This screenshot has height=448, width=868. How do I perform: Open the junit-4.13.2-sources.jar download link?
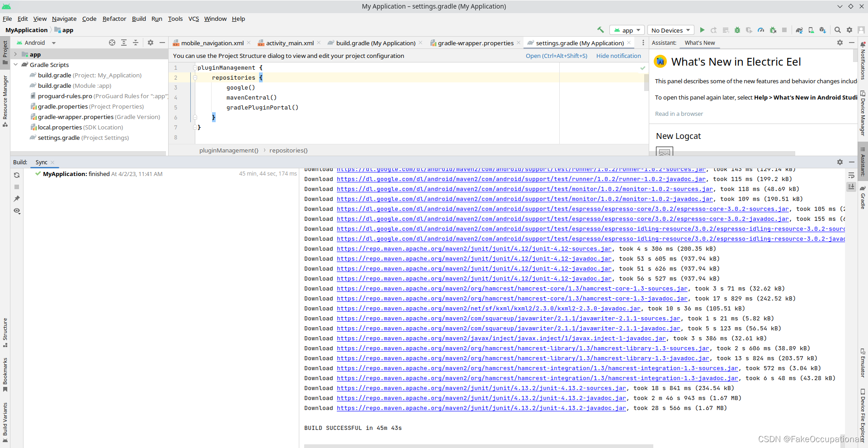(481, 388)
